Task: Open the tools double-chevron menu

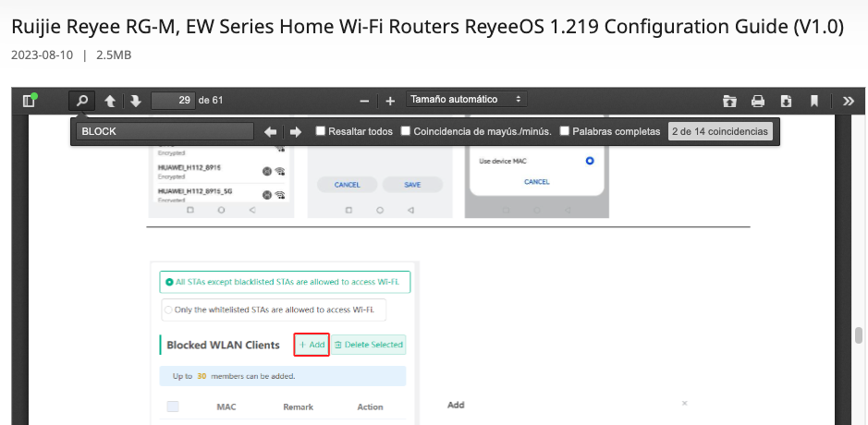Action: [x=848, y=101]
